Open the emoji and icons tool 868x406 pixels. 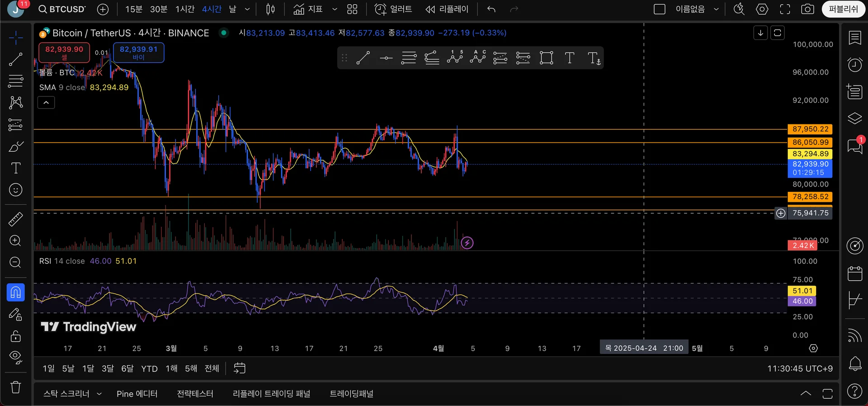16,190
